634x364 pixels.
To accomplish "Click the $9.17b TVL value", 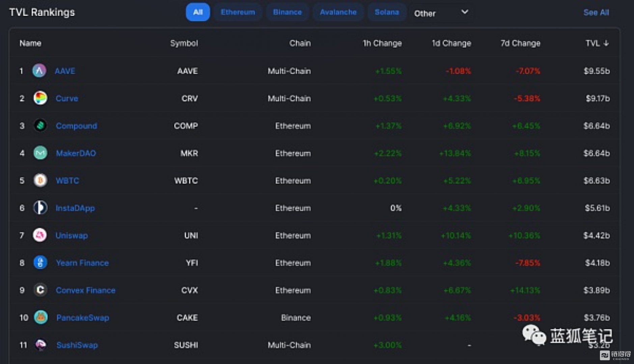I will coord(598,98).
